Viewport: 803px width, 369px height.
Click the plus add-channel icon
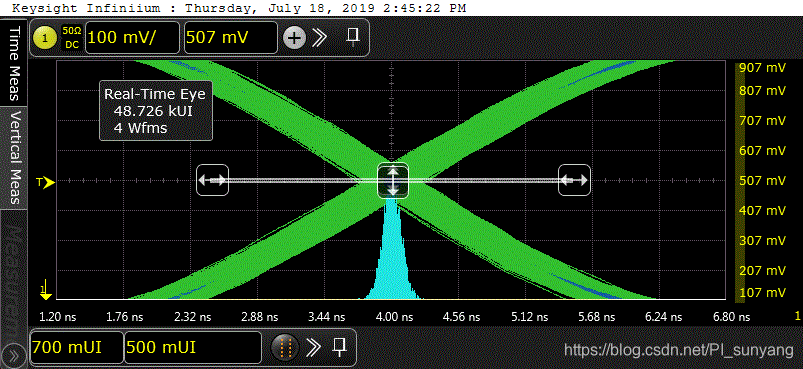[x=294, y=38]
